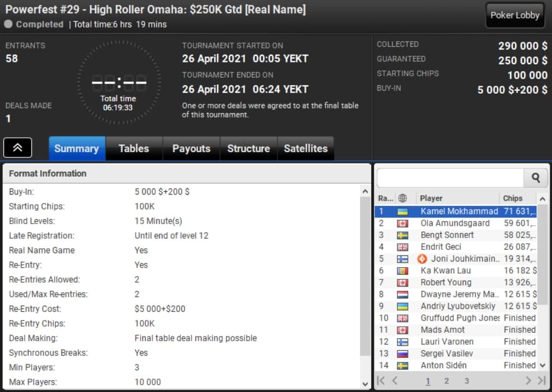
Task: Collapse the tournament header with double-chevron button
Action: tap(18, 148)
